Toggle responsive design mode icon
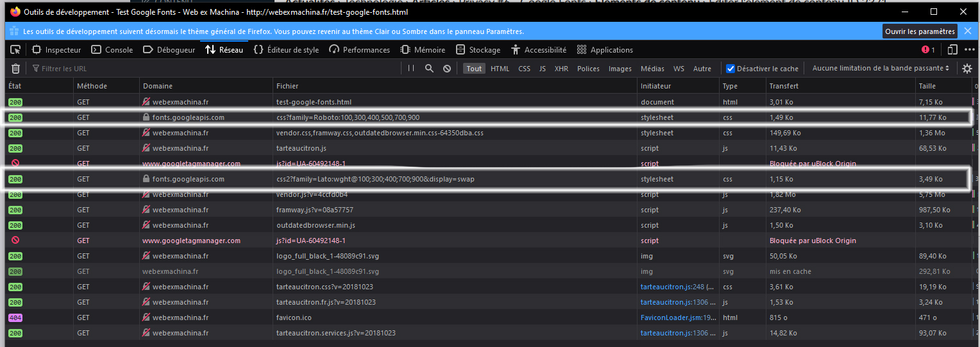This screenshot has width=980, height=347. point(952,49)
